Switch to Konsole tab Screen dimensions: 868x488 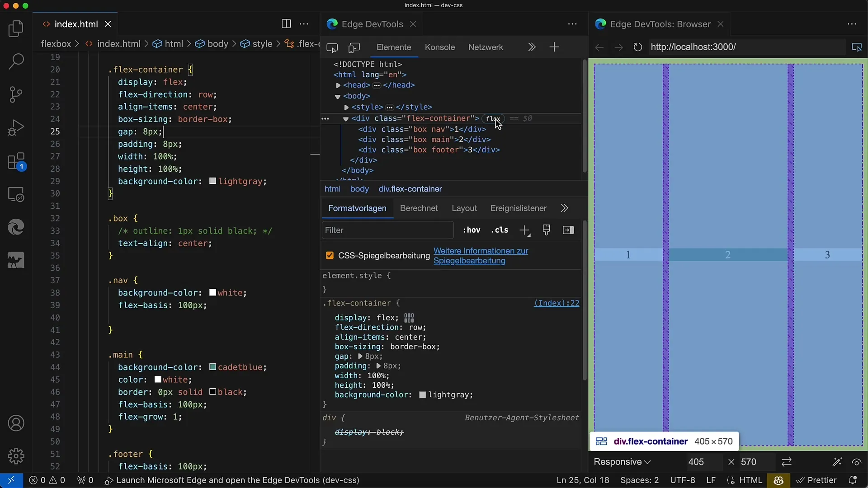[440, 47]
